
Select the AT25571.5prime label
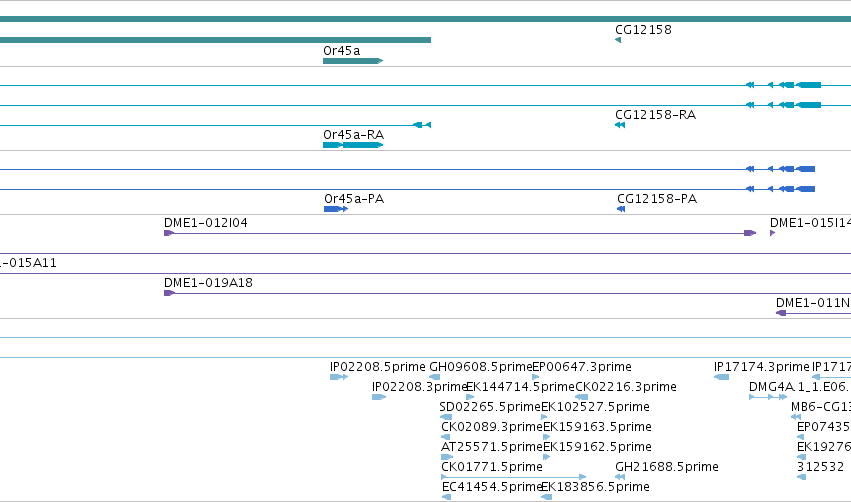point(492,447)
